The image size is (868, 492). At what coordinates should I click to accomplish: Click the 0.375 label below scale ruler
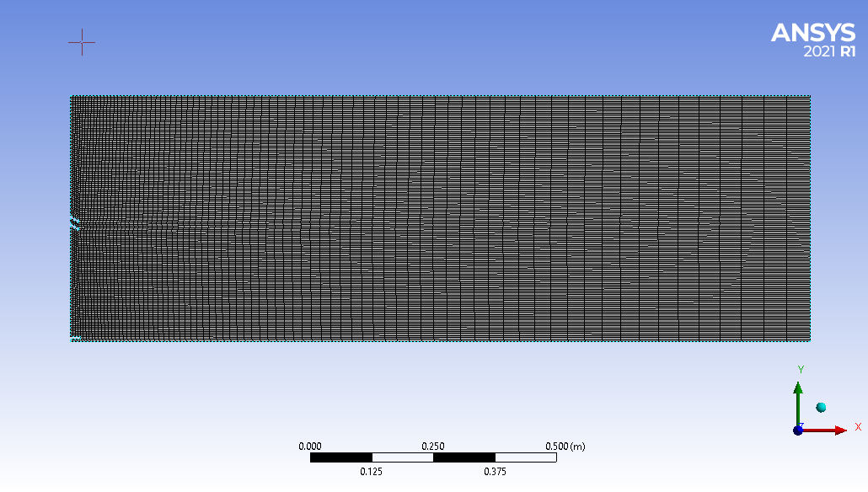[x=495, y=472]
